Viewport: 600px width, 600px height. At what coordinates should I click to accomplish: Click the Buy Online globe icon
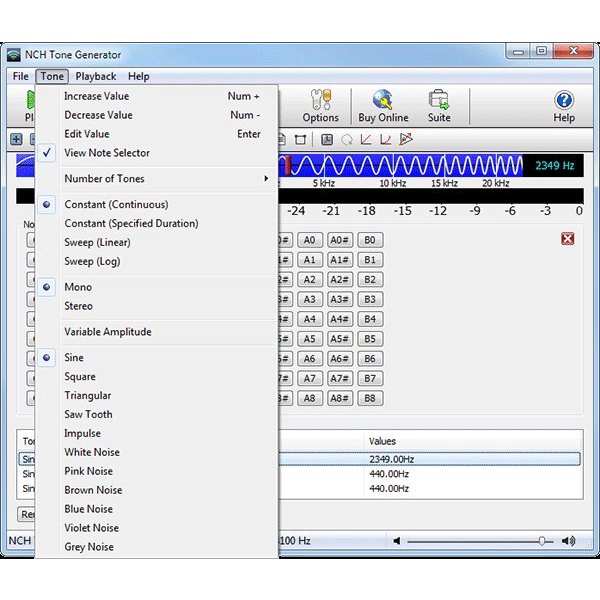click(383, 105)
